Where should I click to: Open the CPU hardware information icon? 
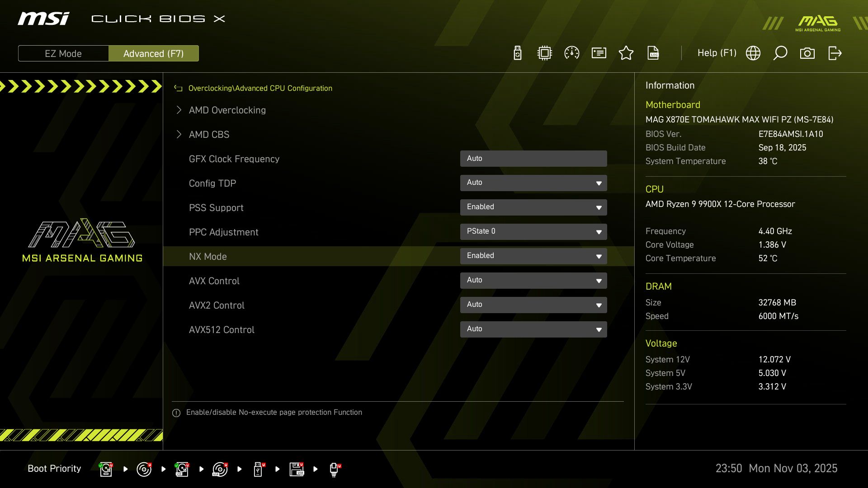[x=544, y=53]
